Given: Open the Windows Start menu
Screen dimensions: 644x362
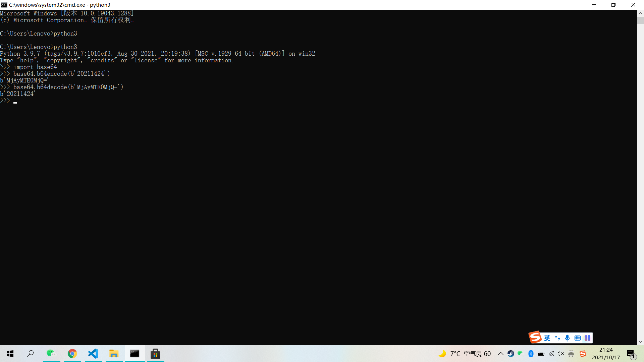Looking at the screenshot, I should point(10,354).
